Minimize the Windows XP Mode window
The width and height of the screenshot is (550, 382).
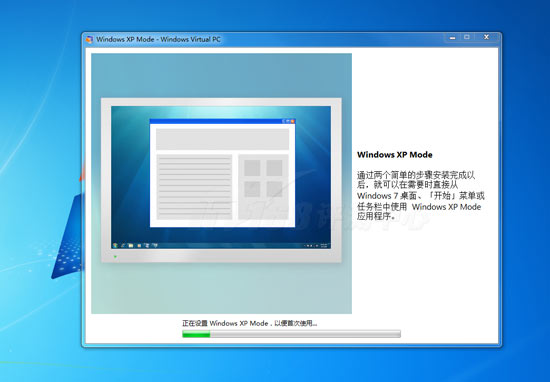(452, 37)
